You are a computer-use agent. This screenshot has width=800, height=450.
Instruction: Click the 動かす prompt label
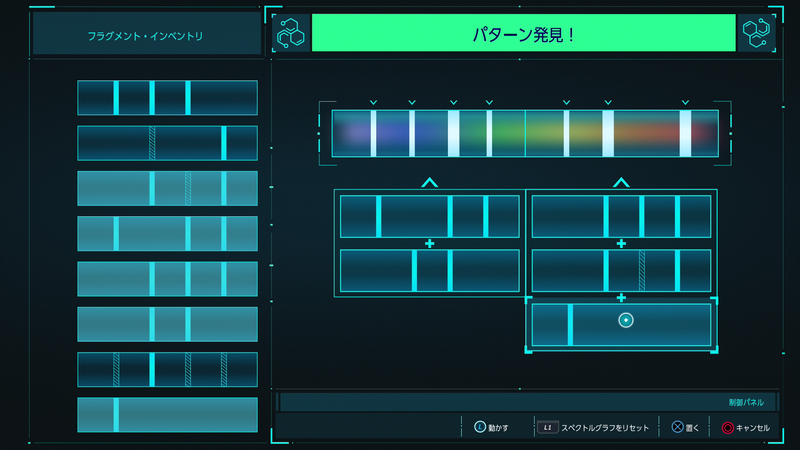click(498, 428)
